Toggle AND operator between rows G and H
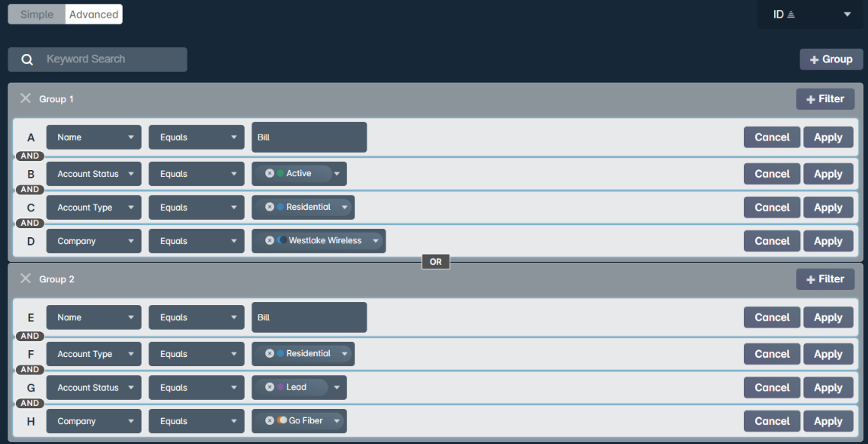 (x=30, y=403)
